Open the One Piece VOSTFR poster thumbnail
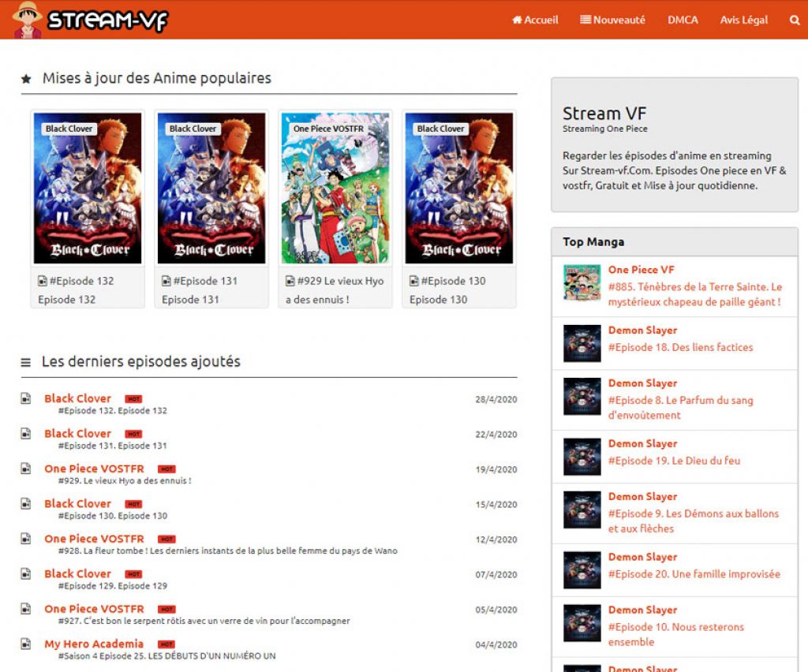This screenshot has height=672, width=808. pos(335,189)
